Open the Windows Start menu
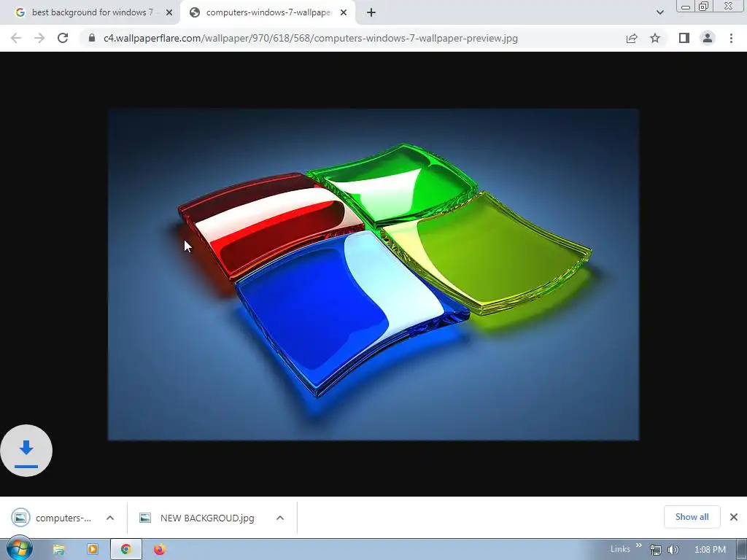This screenshot has height=560, width=747. click(x=20, y=548)
